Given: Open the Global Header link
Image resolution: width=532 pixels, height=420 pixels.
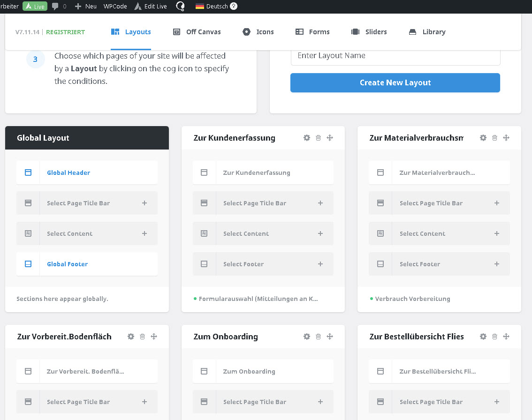Looking at the screenshot, I should coord(68,172).
